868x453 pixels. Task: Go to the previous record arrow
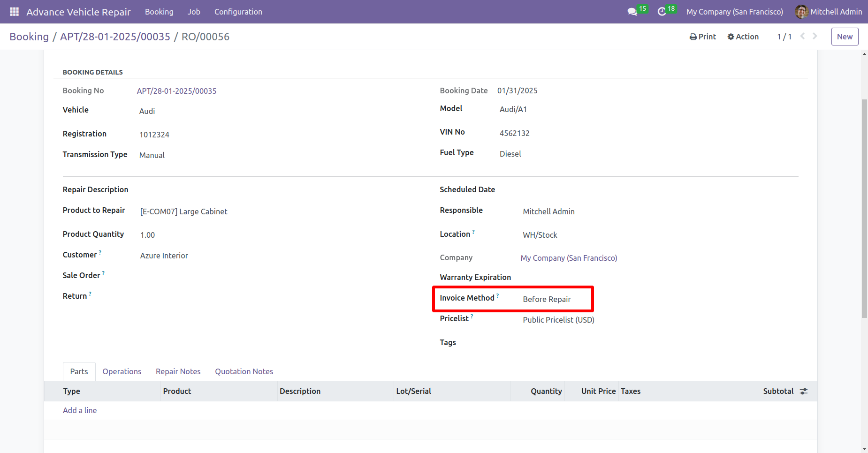(x=803, y=36)
